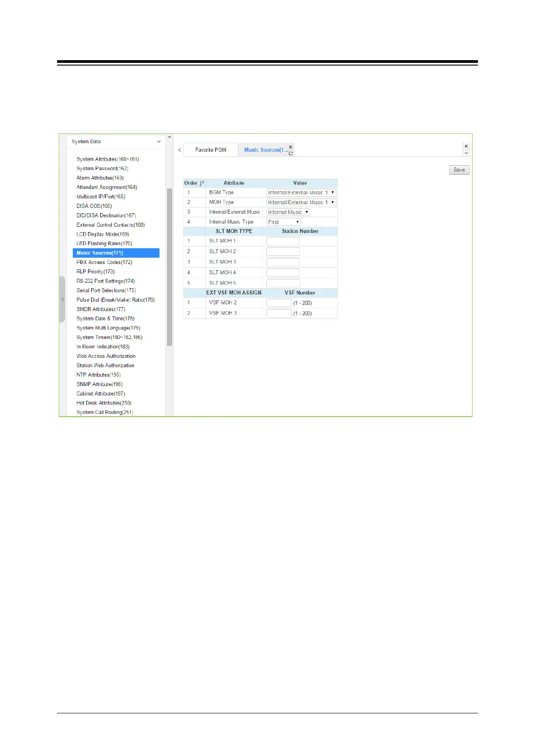535x756 pixels.
Task: Click the VSF MOH 3 number field
Action: click(x=279, y=313)
